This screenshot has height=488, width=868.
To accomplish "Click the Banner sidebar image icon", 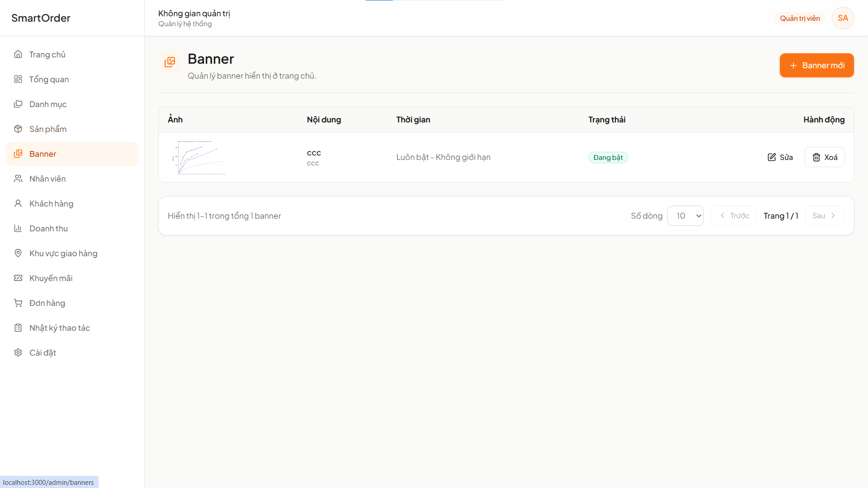I will tap(18, 154).
